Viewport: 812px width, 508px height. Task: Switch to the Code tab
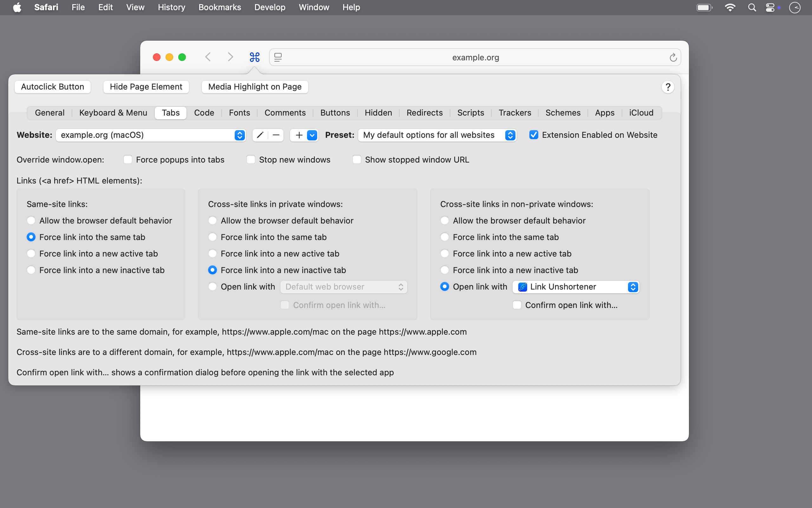204,113
